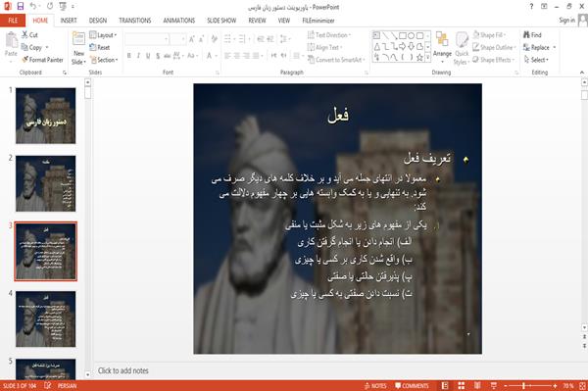This screenshot has height=391, width=588.
Task: Expand the Select dropdown in Editing group
Action: point(536,60)
